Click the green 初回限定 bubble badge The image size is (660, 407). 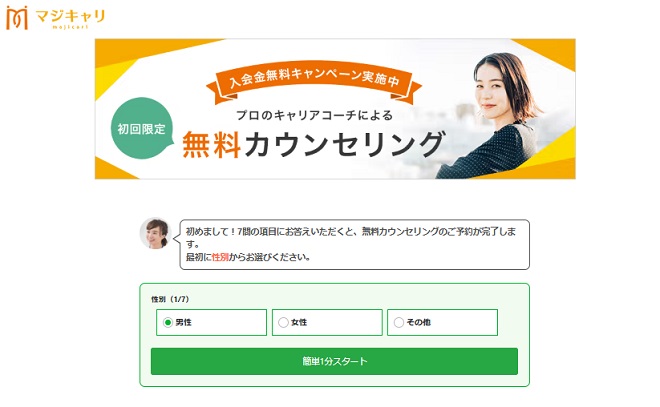click(x=141, y=128)
